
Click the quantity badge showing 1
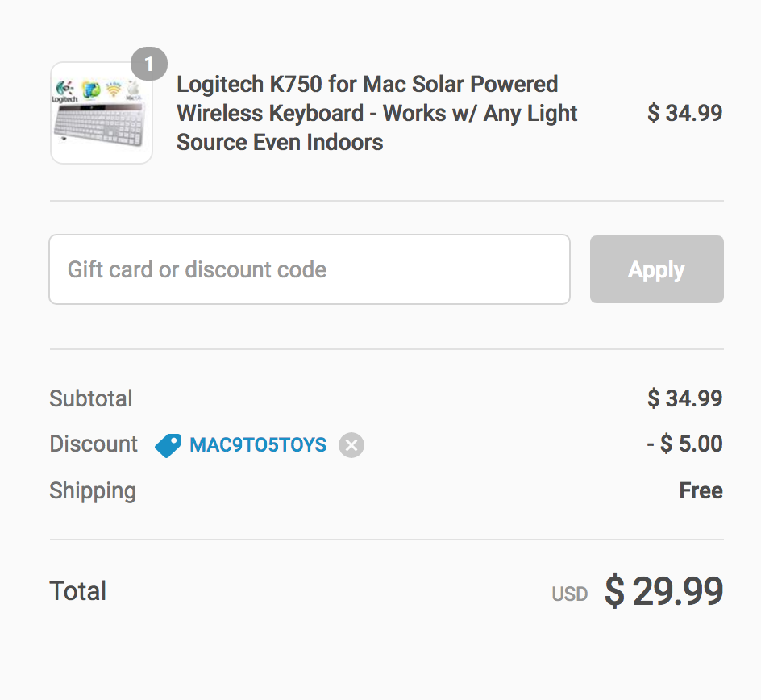(149, 65)
